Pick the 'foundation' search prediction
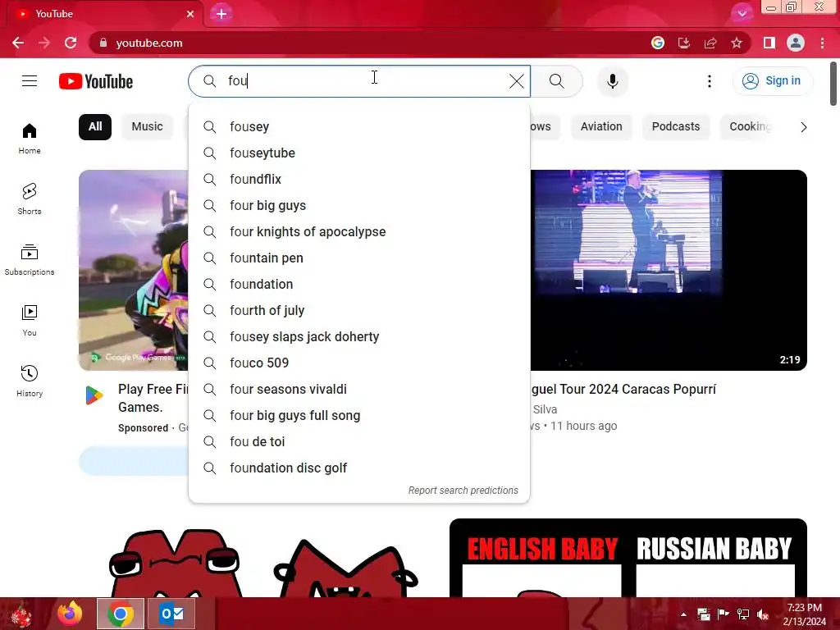Viewport: 840px width, 630px height. tap(359, 284)
